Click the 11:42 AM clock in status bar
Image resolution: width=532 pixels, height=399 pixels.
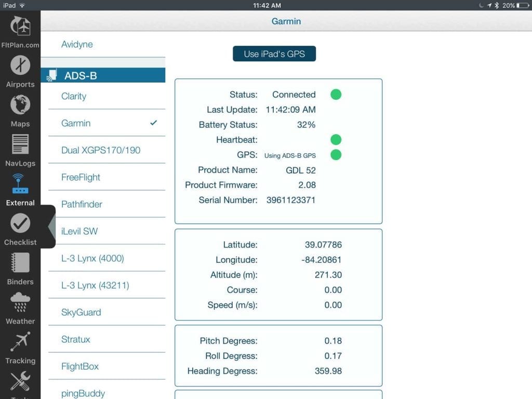pyautogui.click(x=267, y=5)
